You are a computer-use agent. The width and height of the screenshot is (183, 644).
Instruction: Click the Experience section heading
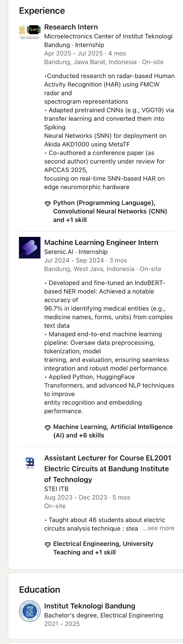tap(42, 11)
